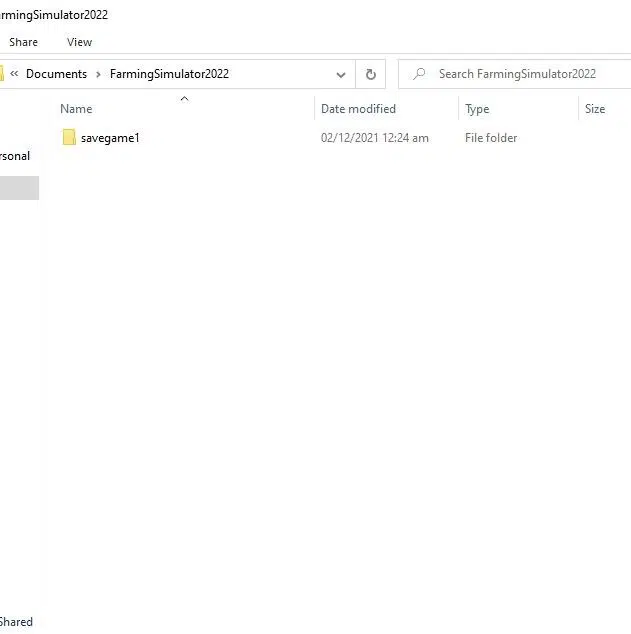Screen dimensions: 631x634
Task: Sort files by the Name column
Action: coord(184,109)
